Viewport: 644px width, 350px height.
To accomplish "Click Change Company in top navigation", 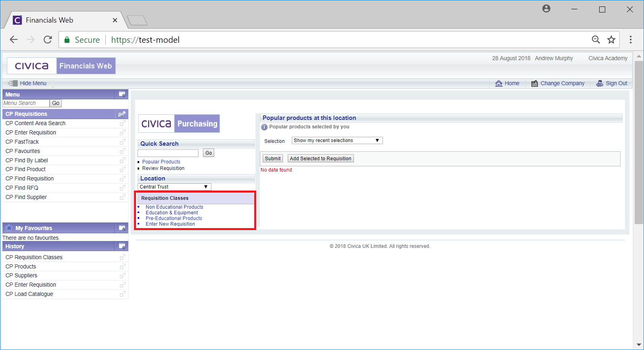I will pyautogui.click(x=558, y=83).
